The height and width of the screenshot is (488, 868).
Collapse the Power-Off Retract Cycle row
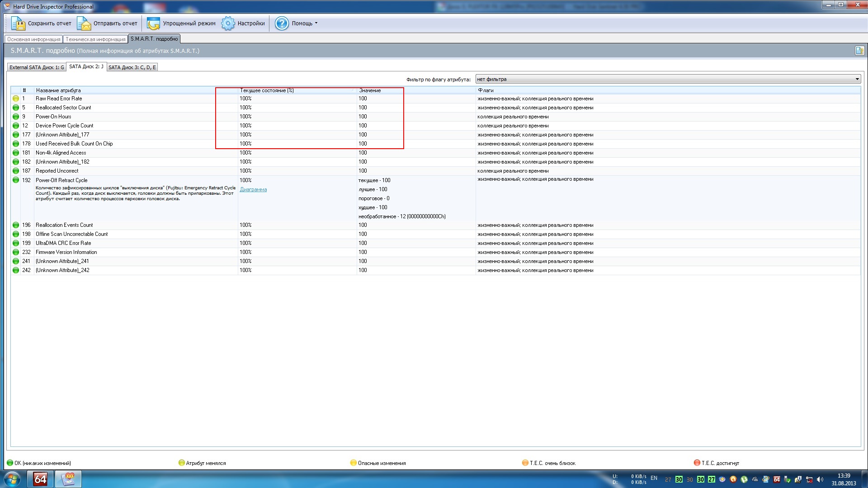[x=61, y=180]
